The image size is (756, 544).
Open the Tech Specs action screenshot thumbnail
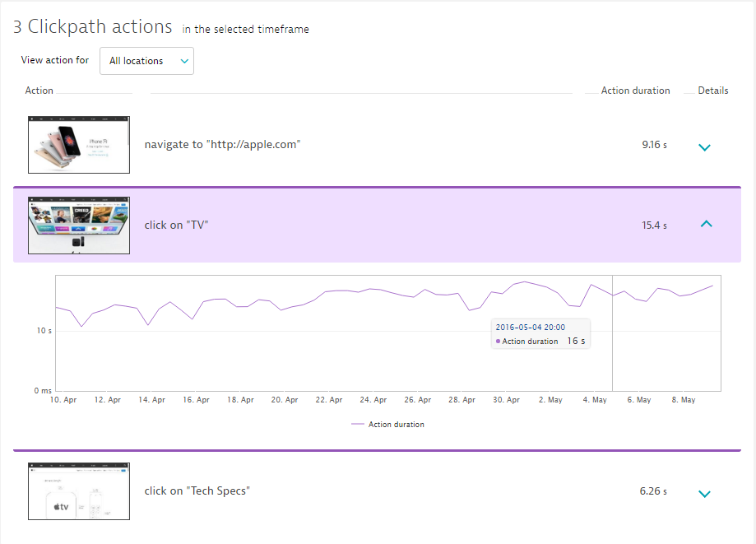click(x=79, y=491)
